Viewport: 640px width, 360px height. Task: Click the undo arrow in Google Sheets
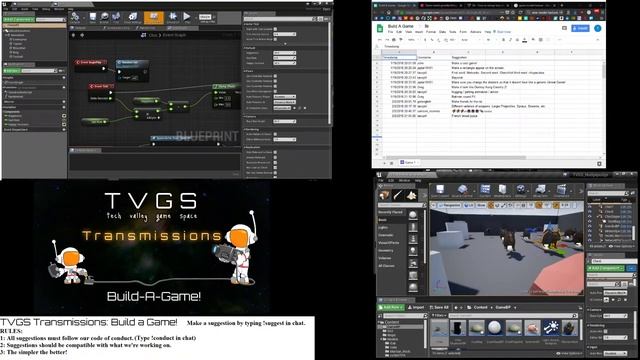pyautogui.click(x=380, y=40)
